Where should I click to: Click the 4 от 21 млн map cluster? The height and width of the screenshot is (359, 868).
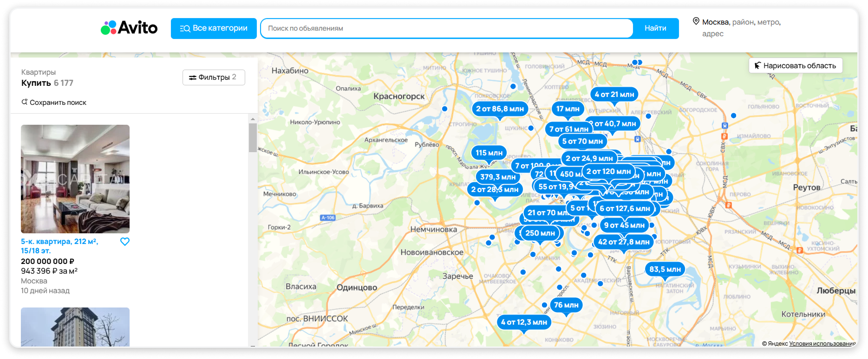(614, 95)
